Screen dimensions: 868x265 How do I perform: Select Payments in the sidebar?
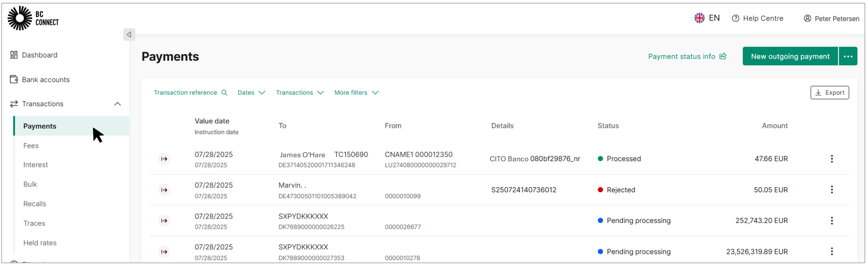[x=71, y=126]
